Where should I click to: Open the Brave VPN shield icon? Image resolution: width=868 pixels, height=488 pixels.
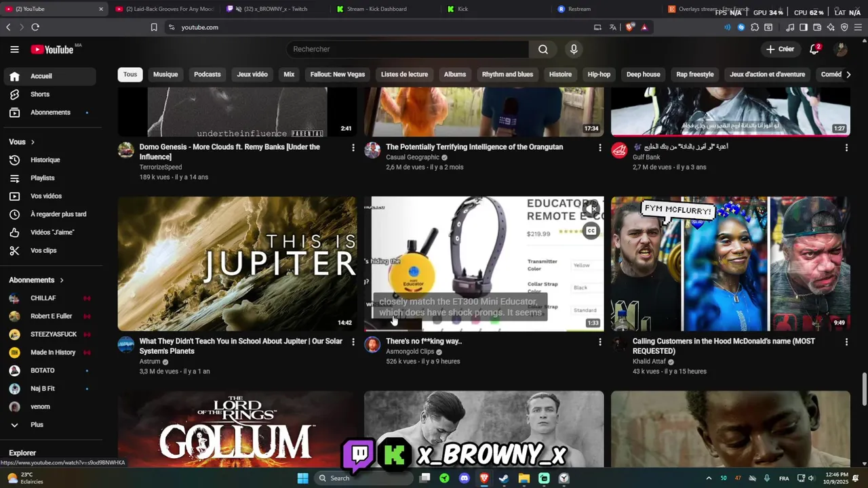844,27
